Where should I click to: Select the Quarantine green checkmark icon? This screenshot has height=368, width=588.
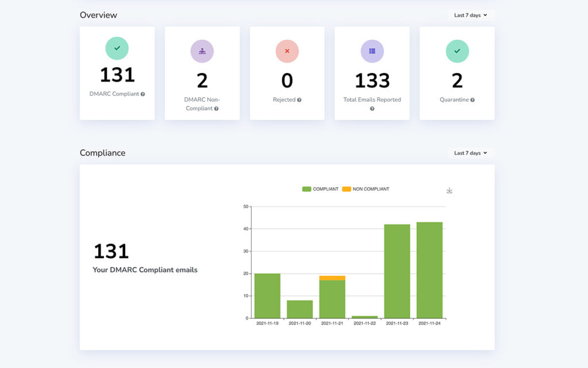coord(457,51)
